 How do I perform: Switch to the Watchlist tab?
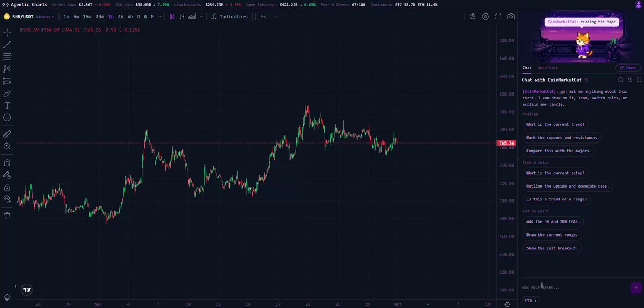point(547,68)
